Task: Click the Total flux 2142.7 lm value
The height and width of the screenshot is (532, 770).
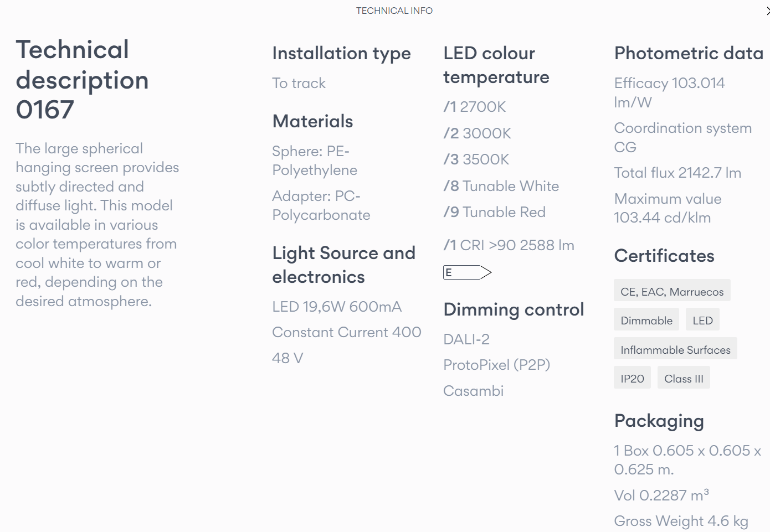Action: [x=677, y=173]
